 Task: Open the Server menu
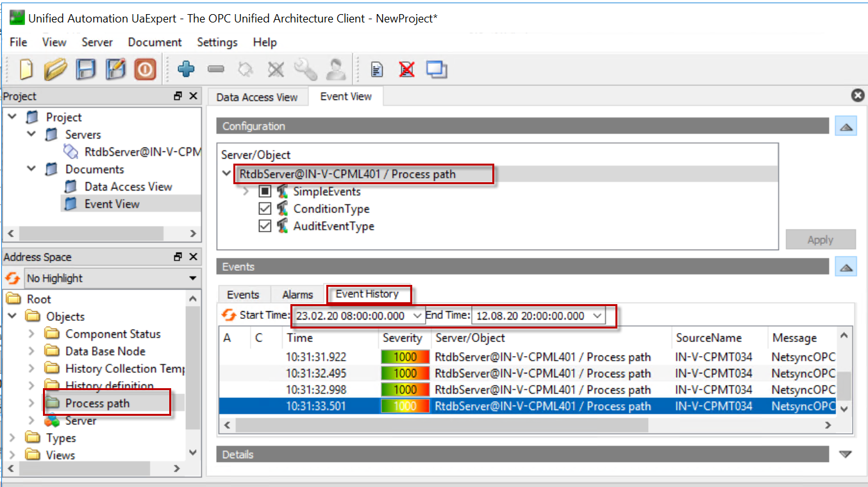(97, 42)
